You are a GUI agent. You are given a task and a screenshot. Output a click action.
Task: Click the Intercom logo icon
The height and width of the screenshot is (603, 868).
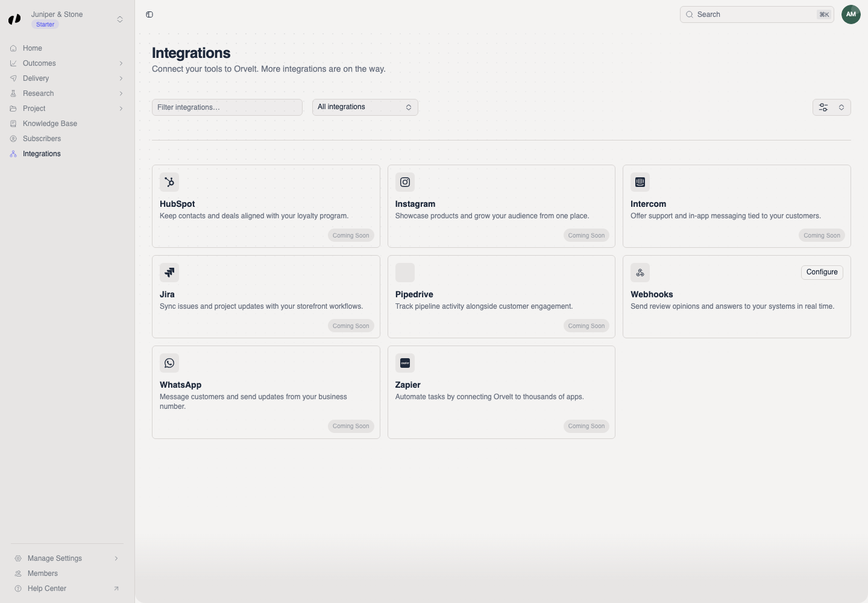pos(640,182)
